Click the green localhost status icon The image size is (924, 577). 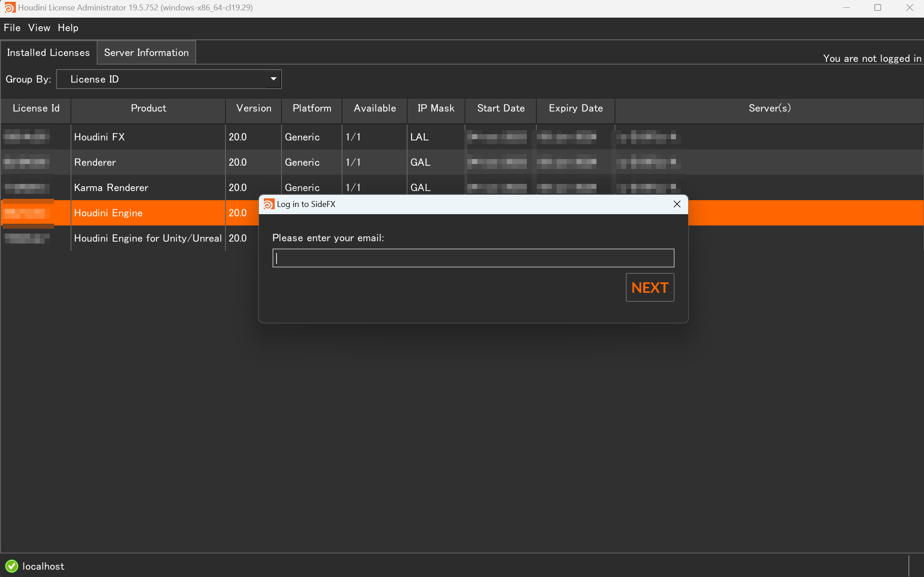pyautogui.click(x=12, y=566)
